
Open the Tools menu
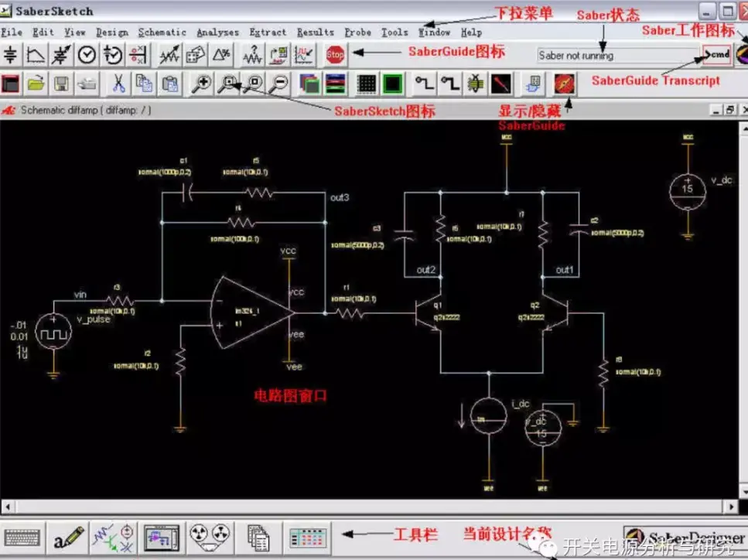[394, 32]
